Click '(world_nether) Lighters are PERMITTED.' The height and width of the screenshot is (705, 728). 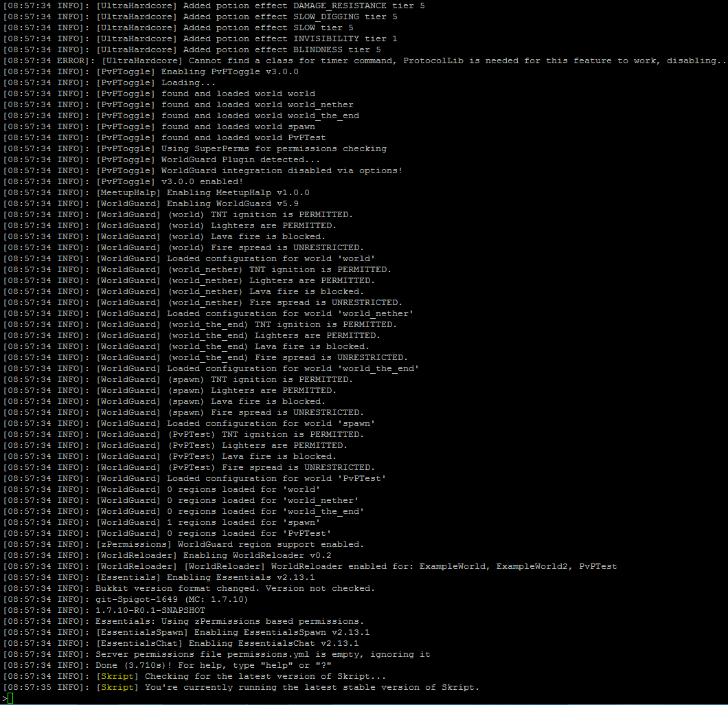click(271, 281)
